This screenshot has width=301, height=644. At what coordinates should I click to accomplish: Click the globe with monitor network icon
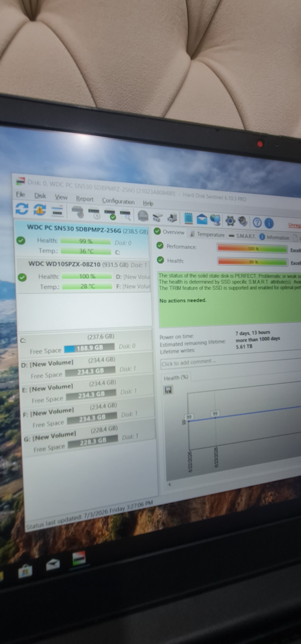click(215, 220)
